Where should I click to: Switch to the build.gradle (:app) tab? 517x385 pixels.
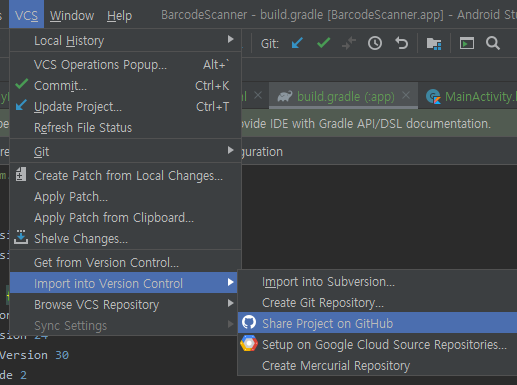pos(343,96)
